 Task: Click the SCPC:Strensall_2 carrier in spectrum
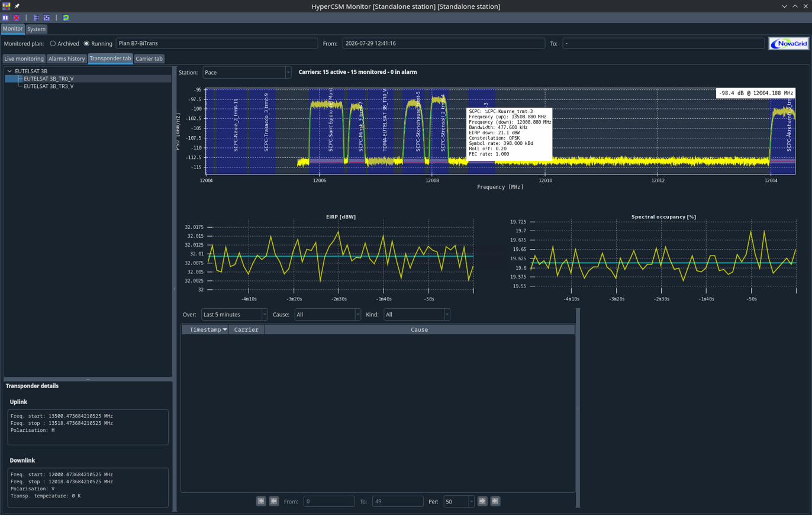(440, 131)
